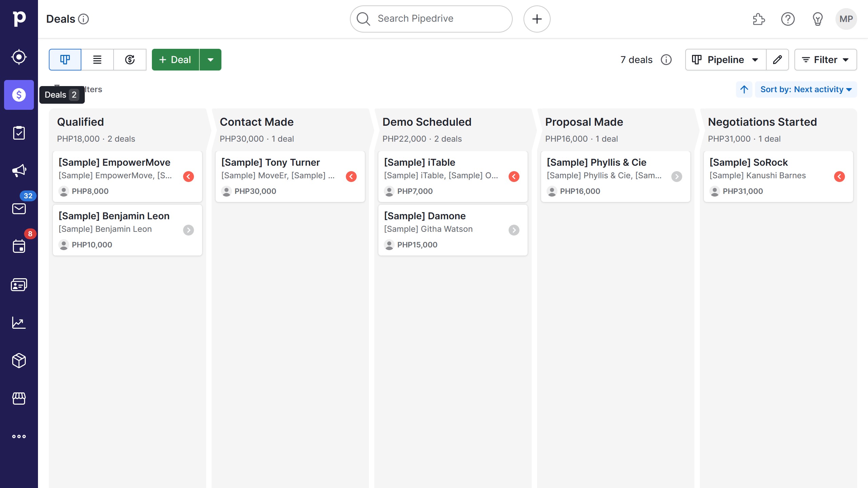Open the Mail inbox icon with 32 badge
The height and width of the screenshot is (488, 868).
[x=19, y=208]
